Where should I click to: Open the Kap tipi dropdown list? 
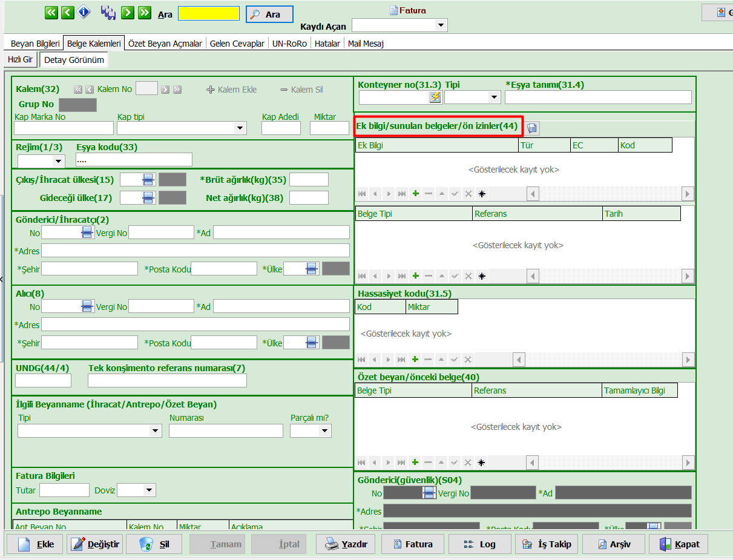click(240, 128)
